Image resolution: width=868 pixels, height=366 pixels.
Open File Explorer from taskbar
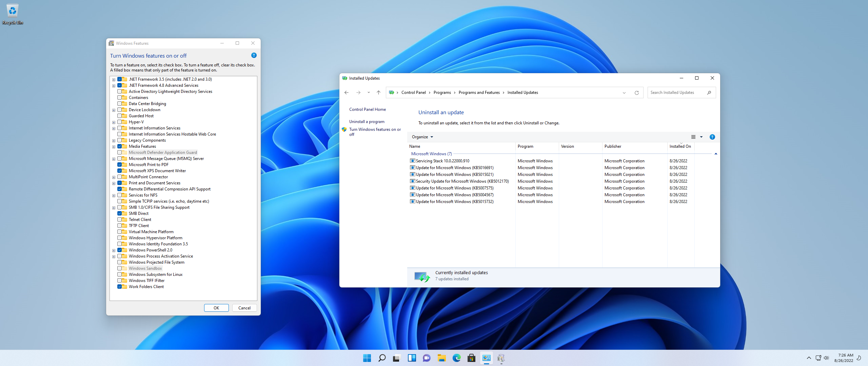[x=441, y=358]
